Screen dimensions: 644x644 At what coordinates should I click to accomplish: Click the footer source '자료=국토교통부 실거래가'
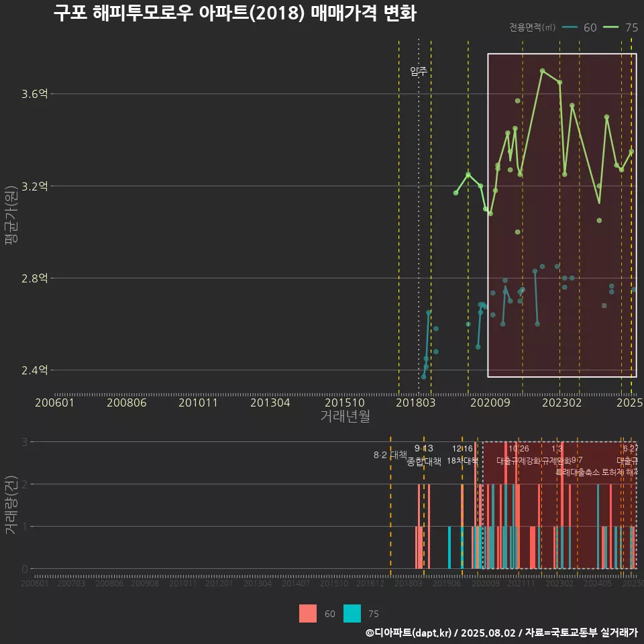581,633
